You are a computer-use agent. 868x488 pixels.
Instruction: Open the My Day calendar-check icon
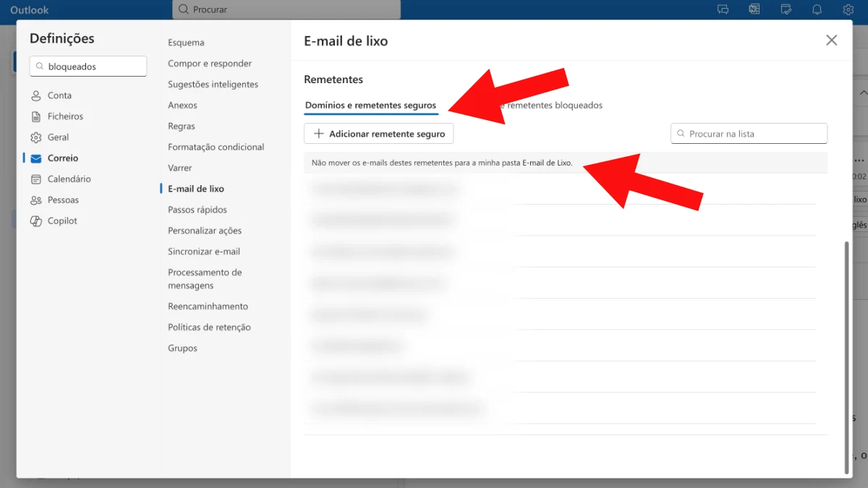click(x=786, y=9)
